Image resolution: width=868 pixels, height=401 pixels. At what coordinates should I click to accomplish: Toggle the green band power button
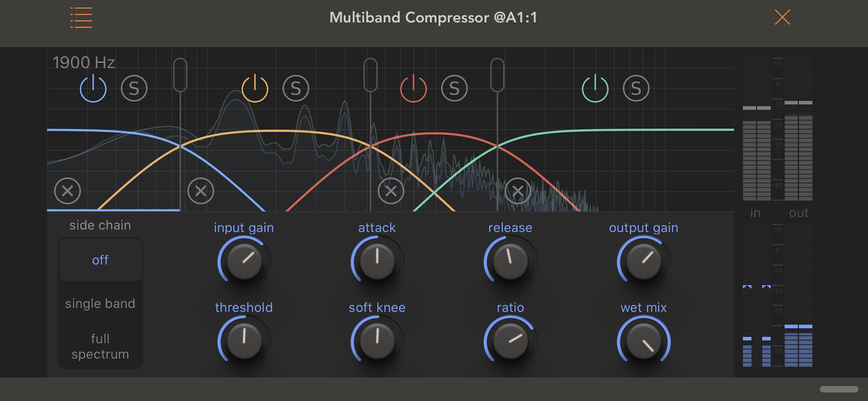pos(595,88)
